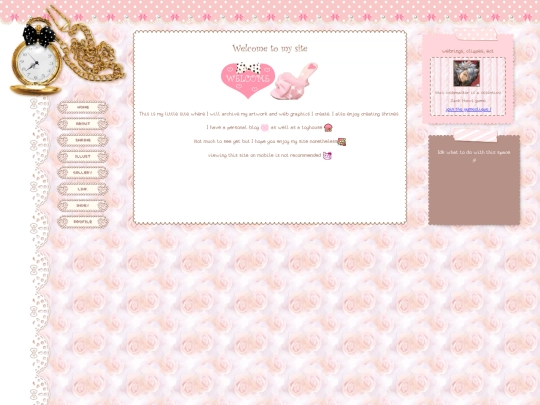Click the pink Welcome heart graphic
The image size is (540, 405).
248,80
